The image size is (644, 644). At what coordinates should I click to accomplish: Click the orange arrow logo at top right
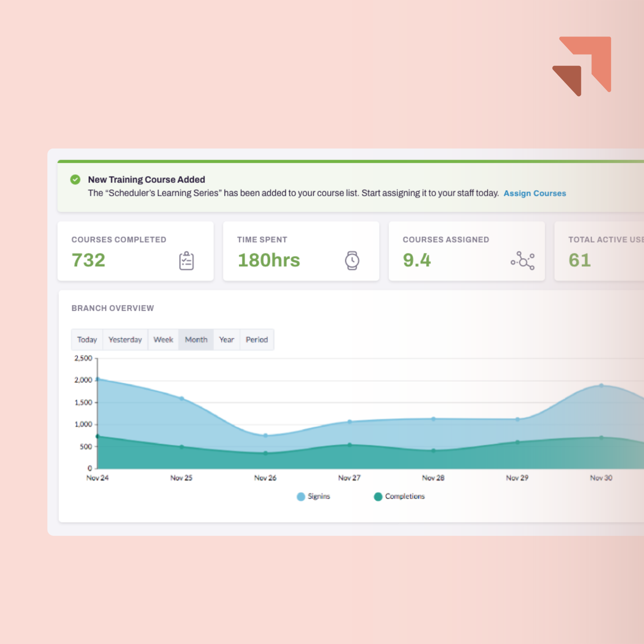pos(582,66)
